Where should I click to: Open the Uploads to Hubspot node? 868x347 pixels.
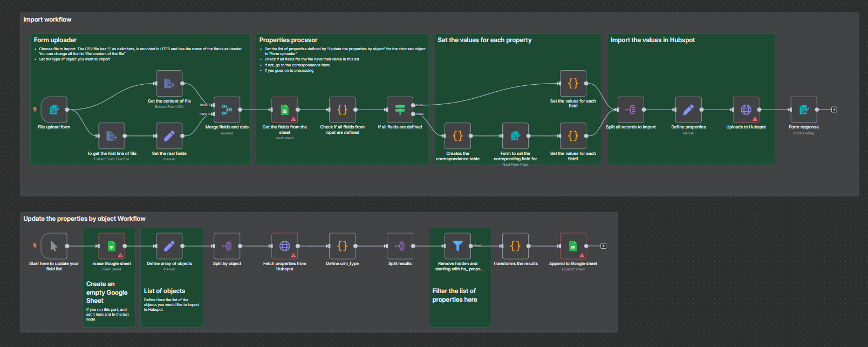pyautogui.click(x=746, y=110)
